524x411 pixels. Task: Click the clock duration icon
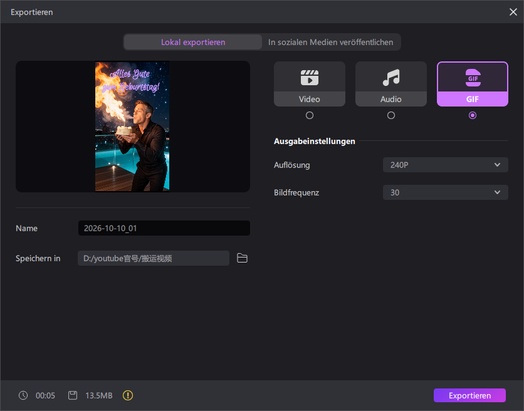coord(23,395)
